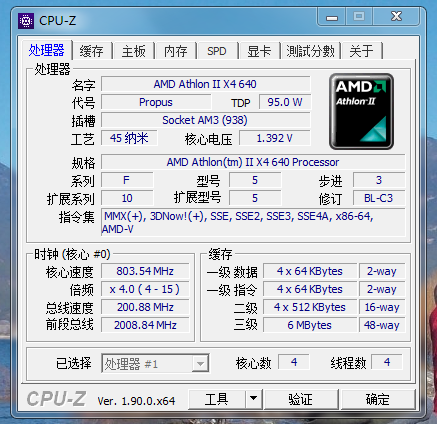Click the specification AMD Athlon(tm) II X4 640 Processor
The width and height of the screenshot is (437, 424).
coord(253,162)
